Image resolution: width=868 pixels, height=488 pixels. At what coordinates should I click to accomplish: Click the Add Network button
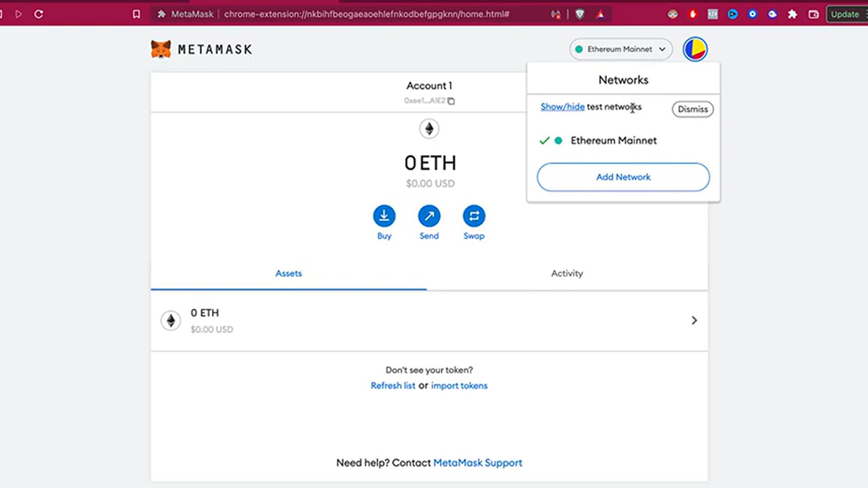(623, 177)
